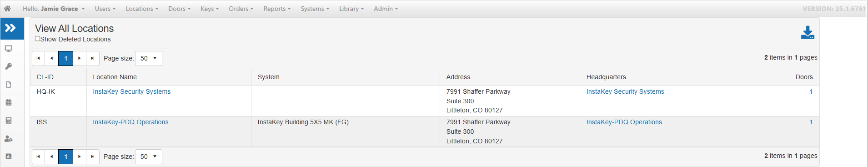This screenshot has width=868, height=167.
Task: Open the Keys menu
Action: pos(210,9)
